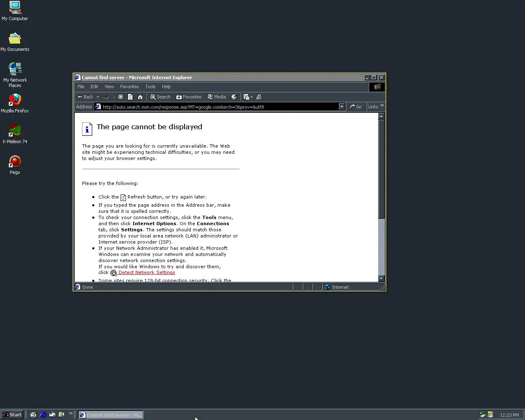
Task: Open the Edit menu
Action: point(94,87)
